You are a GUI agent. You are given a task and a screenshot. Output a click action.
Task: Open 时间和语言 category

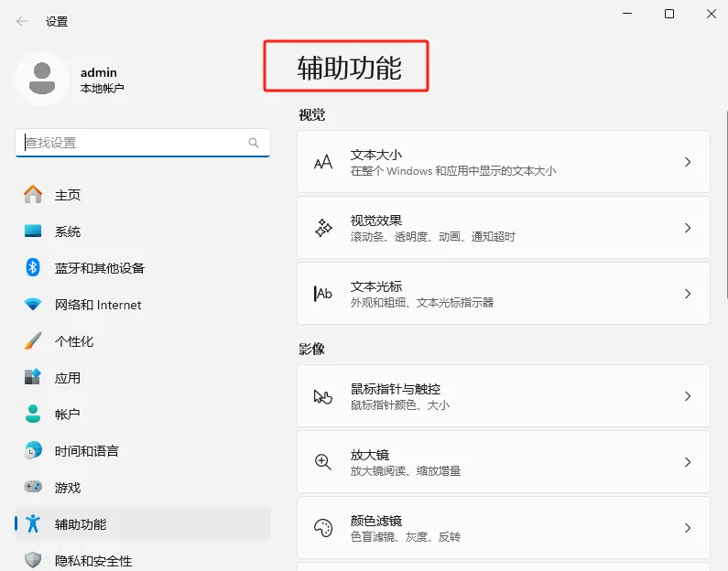point(143,450)
